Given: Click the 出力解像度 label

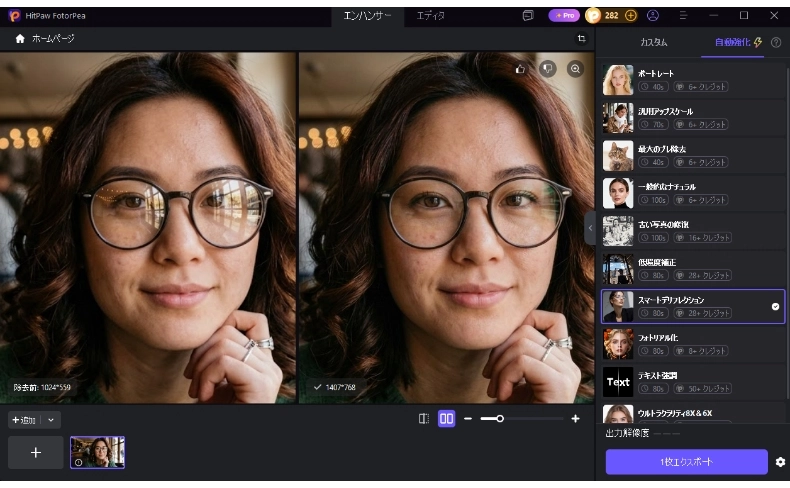Looking at the screenshot, I should (x=627, y=433).
